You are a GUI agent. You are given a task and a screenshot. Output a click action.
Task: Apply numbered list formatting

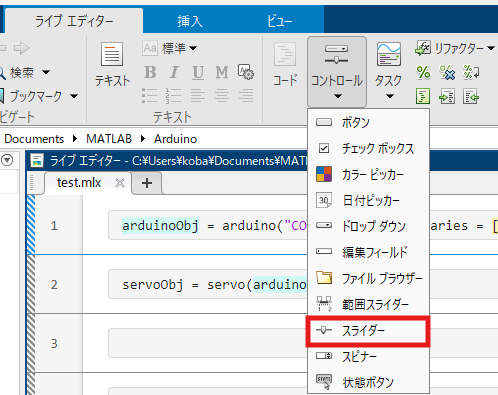click(x=173, y=96)
